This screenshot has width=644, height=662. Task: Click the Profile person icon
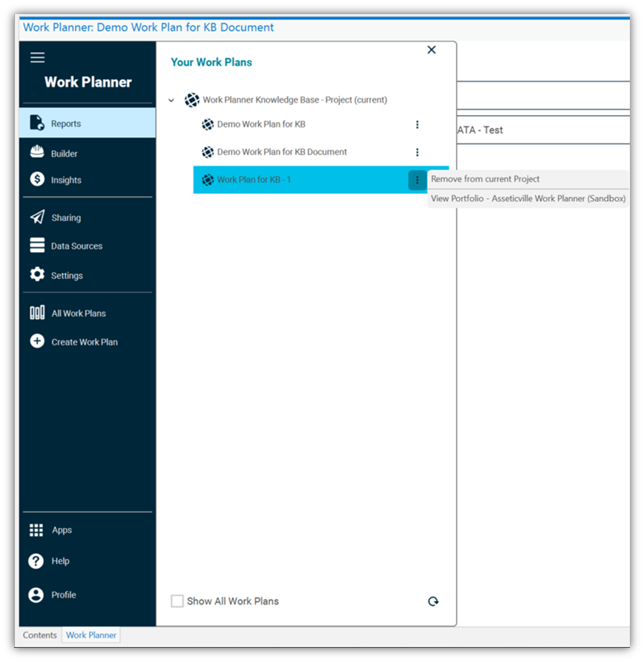pyautogui.click(x=36, y=595)
